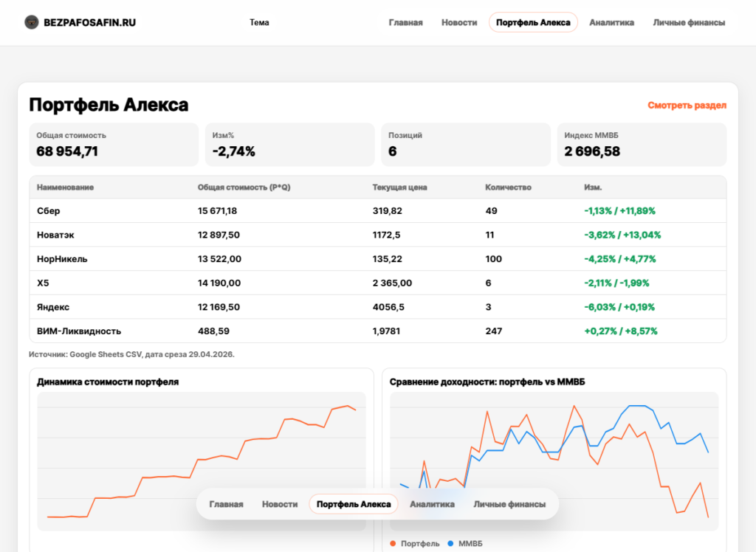Screen dimensions: 756x552
Task: Click НорНикель total value 13 522,00
Action: click(219, 259)
